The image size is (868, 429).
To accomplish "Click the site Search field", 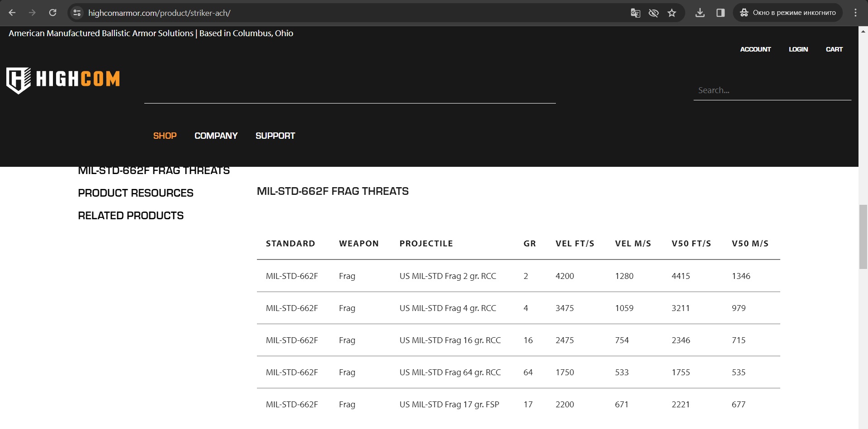I will click(772, 90).
